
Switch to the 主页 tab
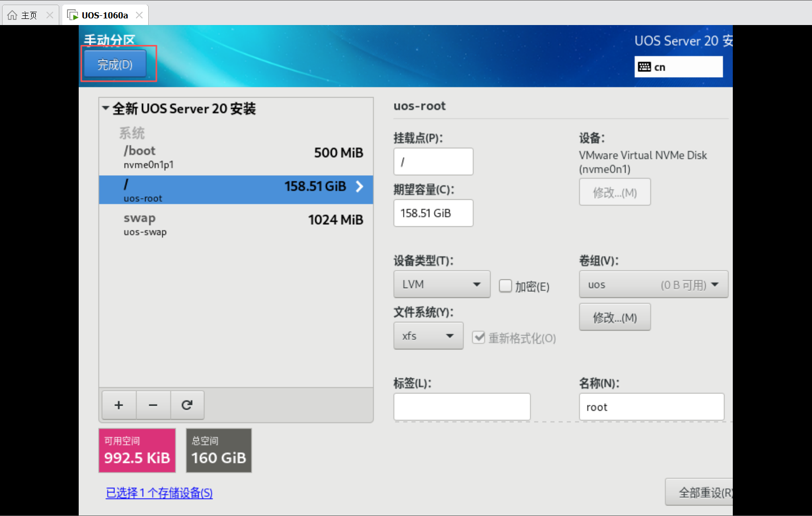pyautogui.click(x=30, y=15)
